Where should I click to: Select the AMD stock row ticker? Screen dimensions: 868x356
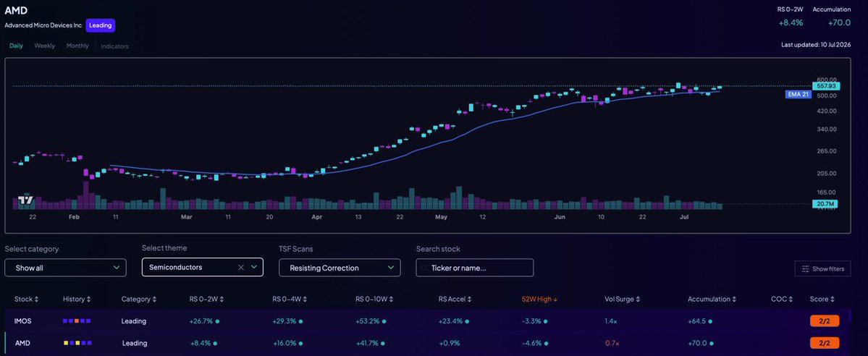[22, 343]
